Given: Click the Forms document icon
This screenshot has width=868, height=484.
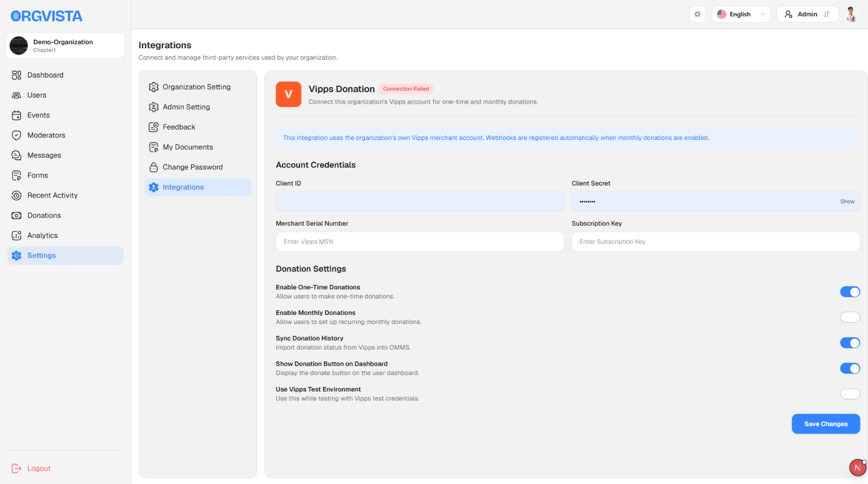Looking at the screenshot, I should [17, 175].
